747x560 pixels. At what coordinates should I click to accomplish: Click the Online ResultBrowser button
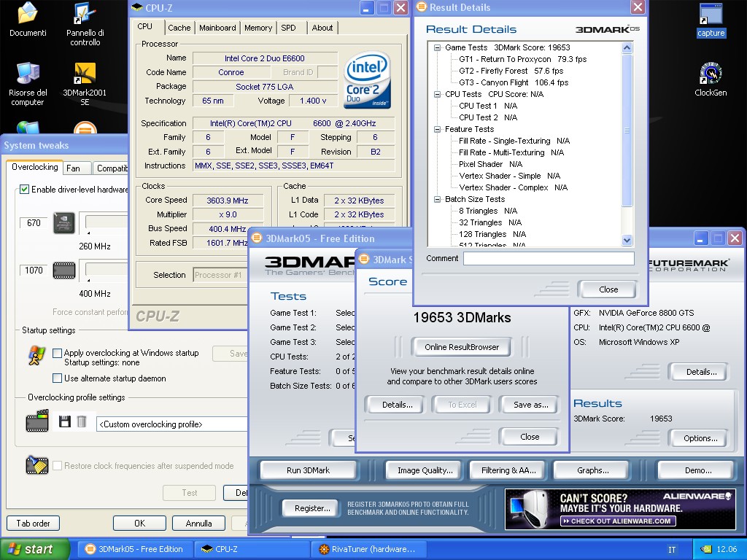(462, 347)
